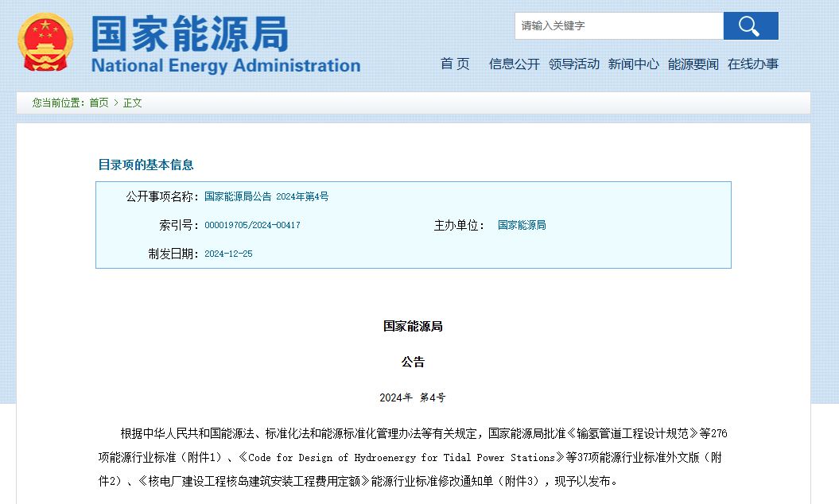The image size is (839, 504).
Task: Visit the 在线办事 section
Action: [x=752, y=64]
